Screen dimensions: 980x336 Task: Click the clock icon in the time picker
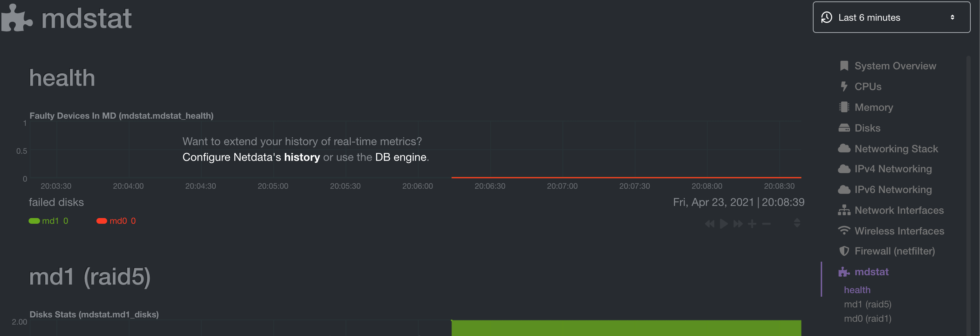coord(826,17)
